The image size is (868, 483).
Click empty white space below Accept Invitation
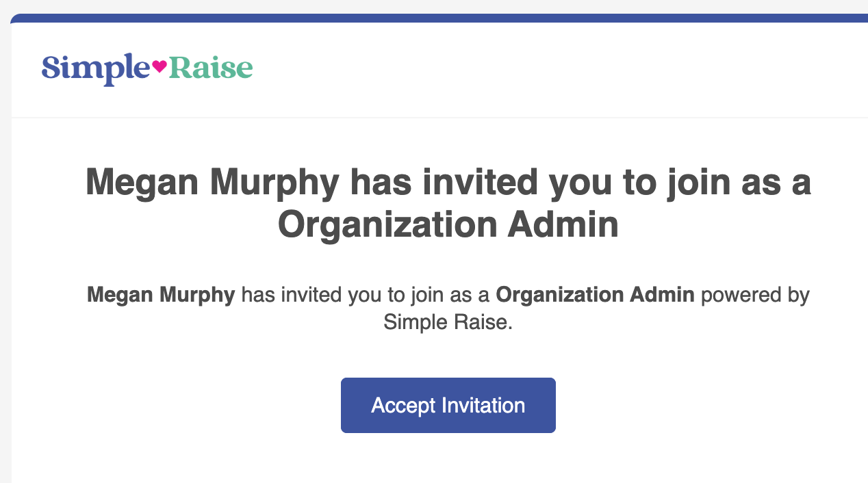point(448,458)
